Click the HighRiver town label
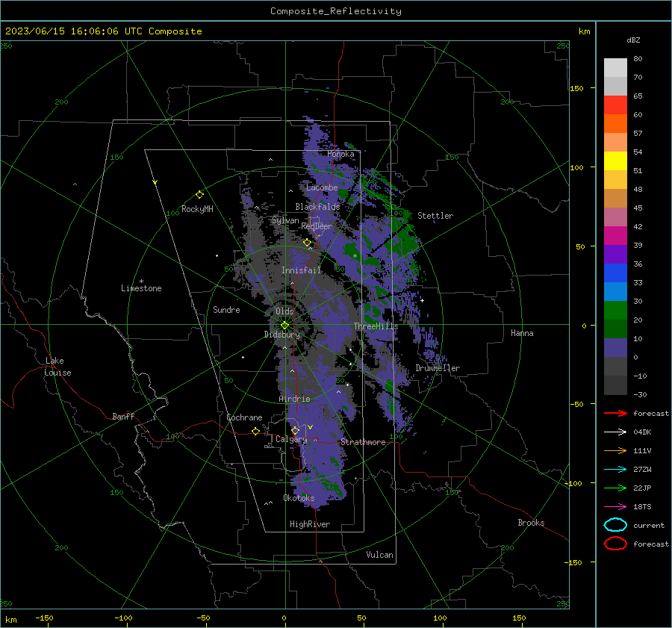672x628 pixels. pos(310,524)
